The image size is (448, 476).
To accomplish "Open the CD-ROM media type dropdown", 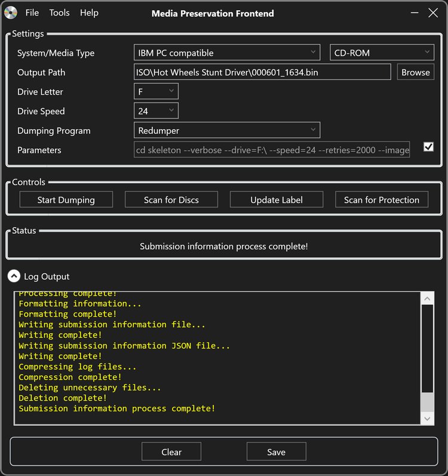I will pos(382,53).
